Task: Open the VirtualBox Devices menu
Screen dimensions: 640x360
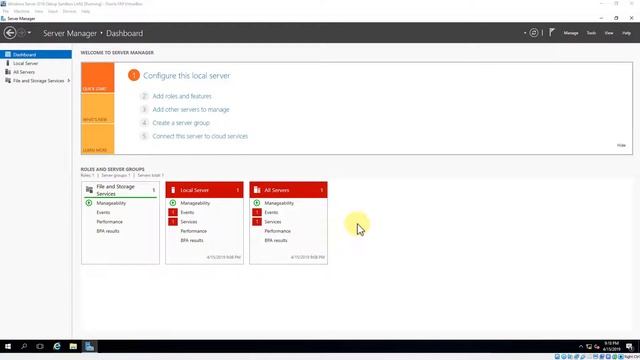Action: [x=69, y=11]
